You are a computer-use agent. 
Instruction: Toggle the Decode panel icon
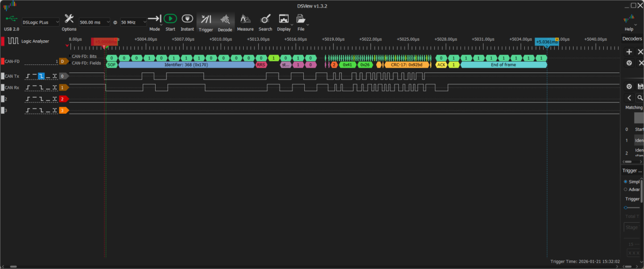[225, 19]
